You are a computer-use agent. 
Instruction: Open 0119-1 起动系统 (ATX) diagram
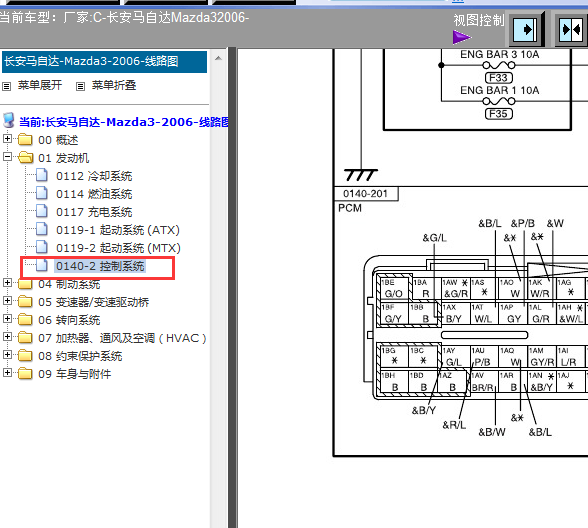[118, 230]
